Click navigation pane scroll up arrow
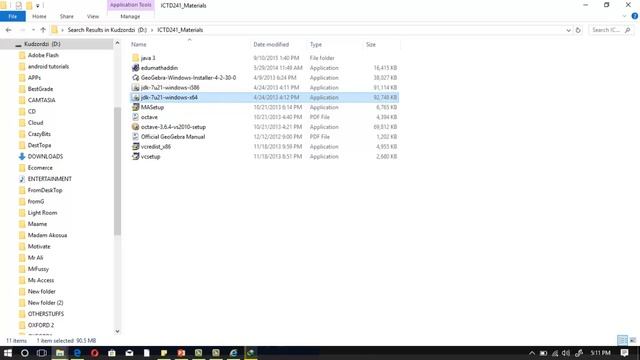This screenshot has width=640, height=360. tap(118, 42)
